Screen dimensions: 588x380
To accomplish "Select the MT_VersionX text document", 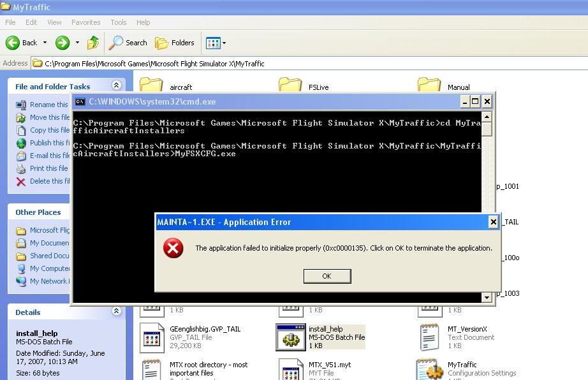I will coord(457,337).
